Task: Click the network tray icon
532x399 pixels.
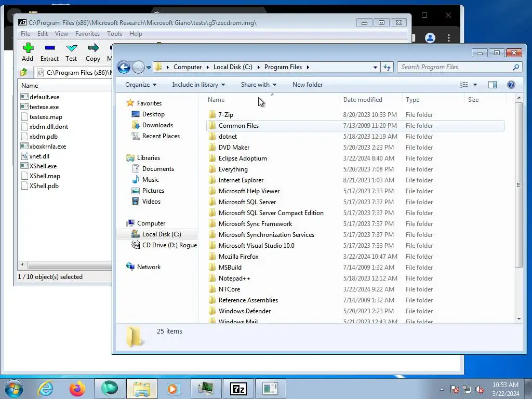Action: (467, 390)
